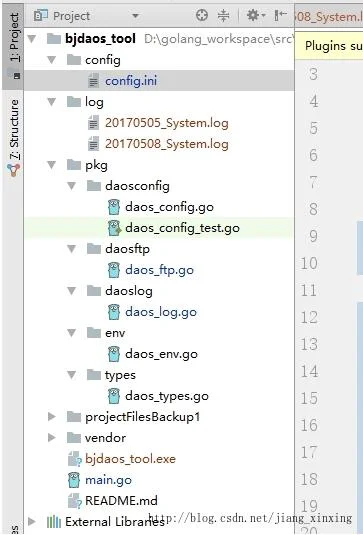This screenshot has height=535, width=363.
Task: Select daos_ftp.go in daosftp
Action: [x=159, y=270]
